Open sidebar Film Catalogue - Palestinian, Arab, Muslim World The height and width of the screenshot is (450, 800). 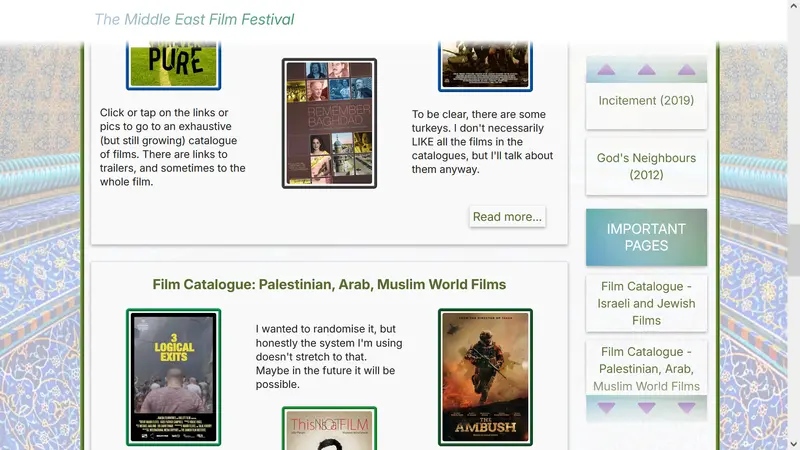(646, 369)
